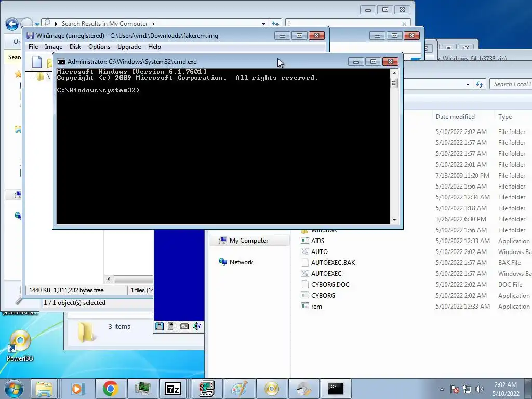The image size is (532, 399).
Task: Switch to Command Prompt taskbar button
Action: tap(336, 389)
